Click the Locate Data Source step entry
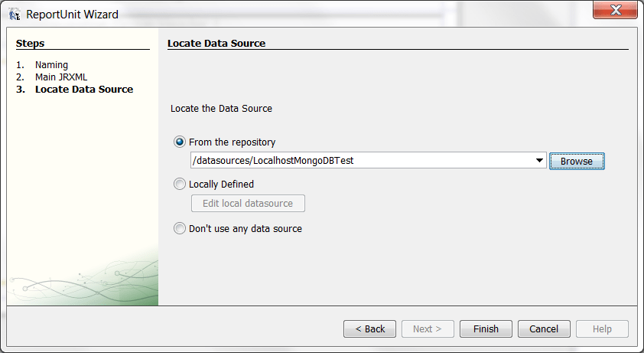Viewport: 644px width, 353px height. pyautogui.click(x=83, y=90)
